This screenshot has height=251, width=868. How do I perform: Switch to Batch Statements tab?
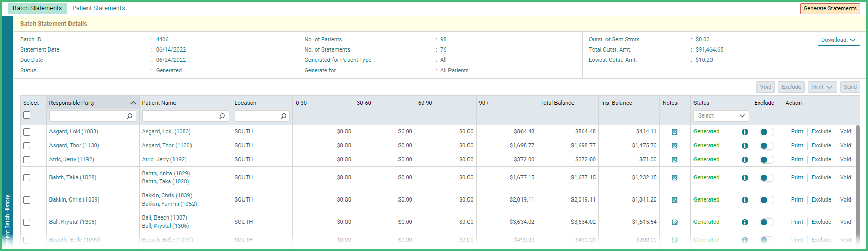[x=37, y=8]
